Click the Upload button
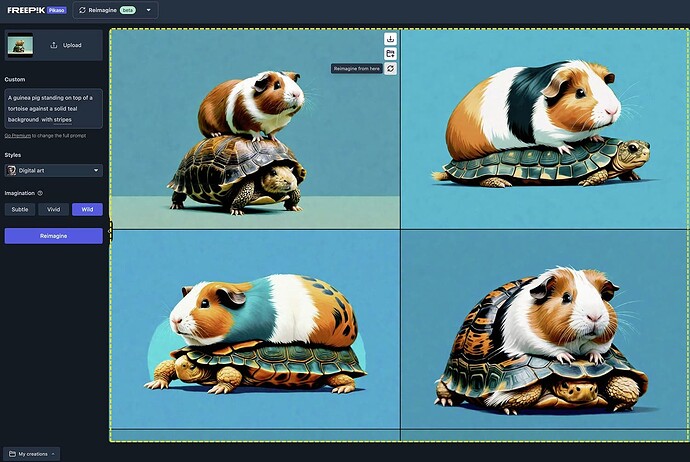Image resolution: width=690 pixels, height=462 pixels. click(x=68, y=45)
